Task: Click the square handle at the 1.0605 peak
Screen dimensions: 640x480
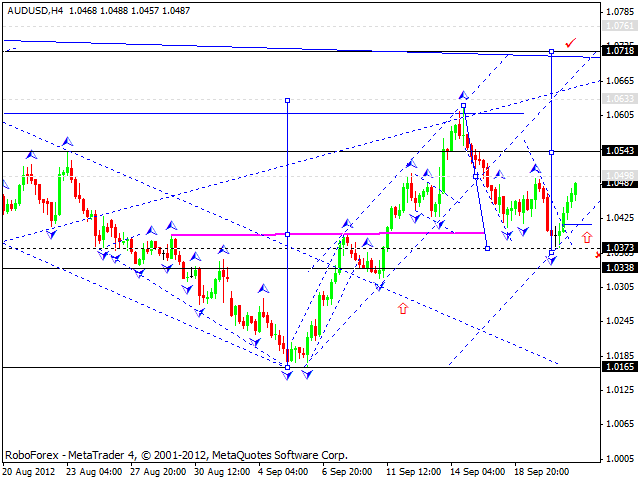Action: pyautogui.click(x=463, y=106)
